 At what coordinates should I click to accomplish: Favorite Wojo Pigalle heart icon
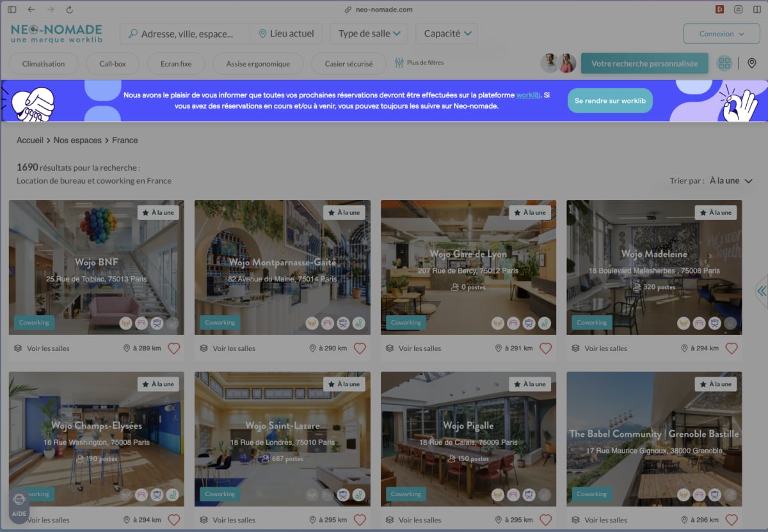[x=545, y=520]
